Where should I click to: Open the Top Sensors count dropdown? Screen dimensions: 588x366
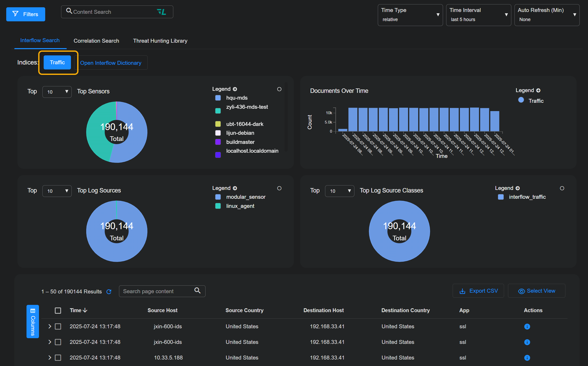point(57,92)
